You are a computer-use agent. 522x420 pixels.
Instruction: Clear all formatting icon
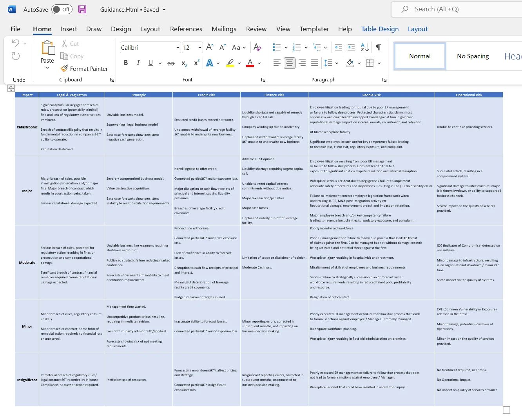click(x=257, y=47)
